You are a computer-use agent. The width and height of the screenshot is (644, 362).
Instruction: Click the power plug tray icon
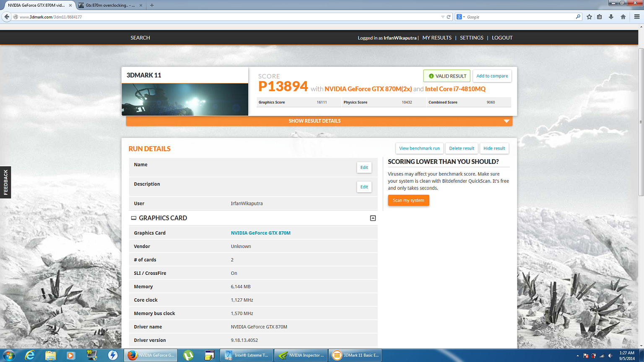(x=594, y=356)
